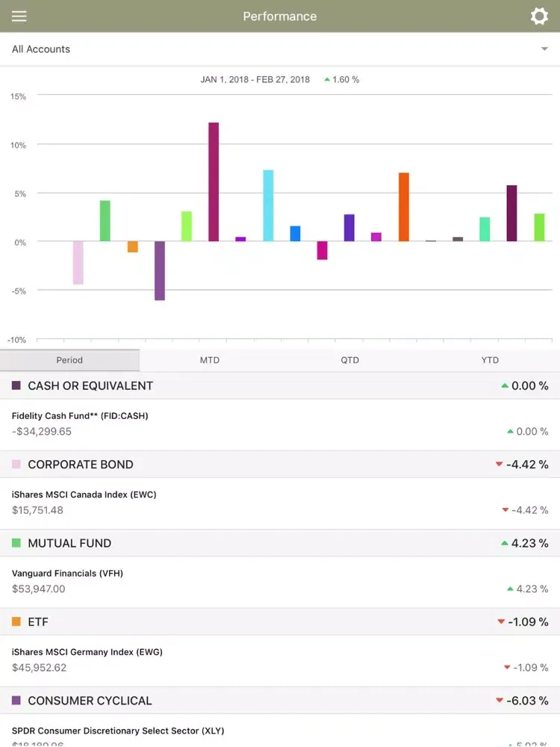Click the Cash or Equivalent color swatch

coord(16,385)
